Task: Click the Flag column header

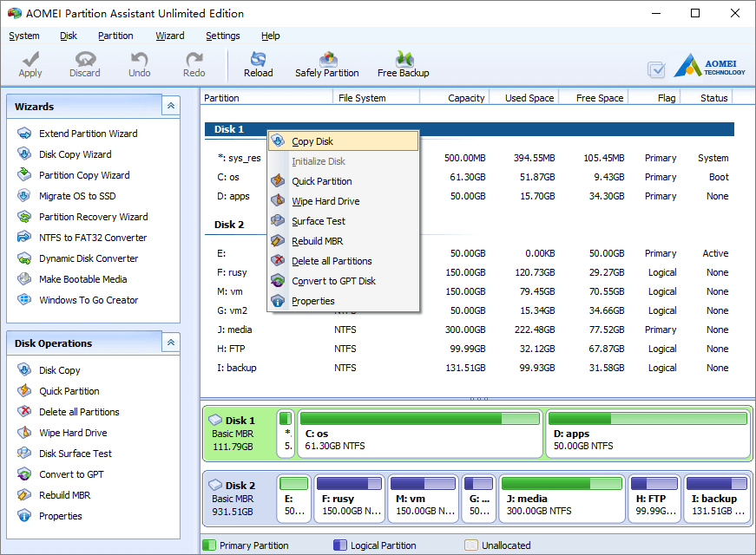Action: click(x=654, y=98)
